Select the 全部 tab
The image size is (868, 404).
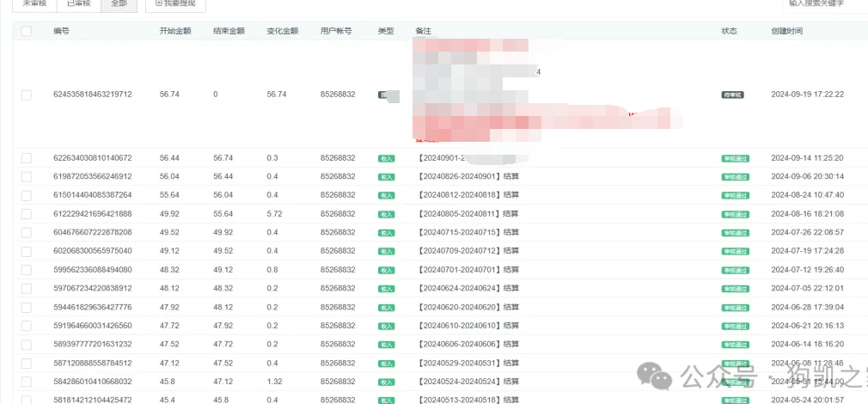click(x=119, y=4)
